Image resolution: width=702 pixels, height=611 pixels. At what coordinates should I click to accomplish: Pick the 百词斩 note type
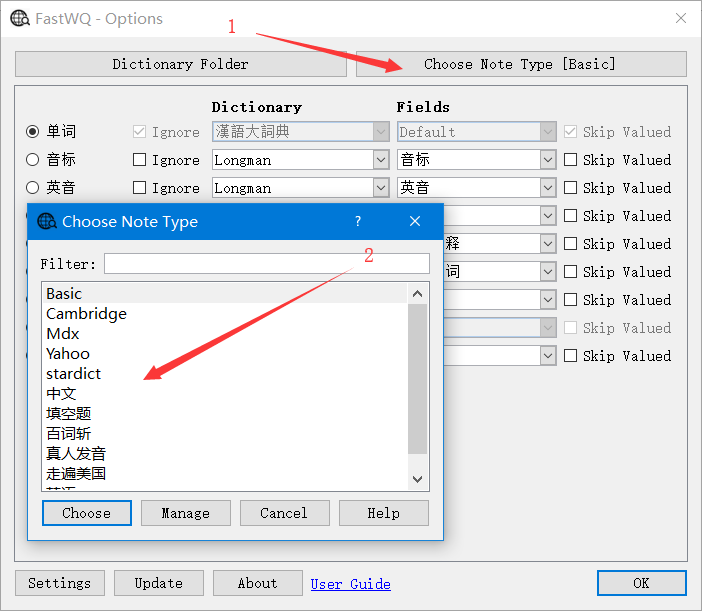pyautogui.click(x=68, y=434)
